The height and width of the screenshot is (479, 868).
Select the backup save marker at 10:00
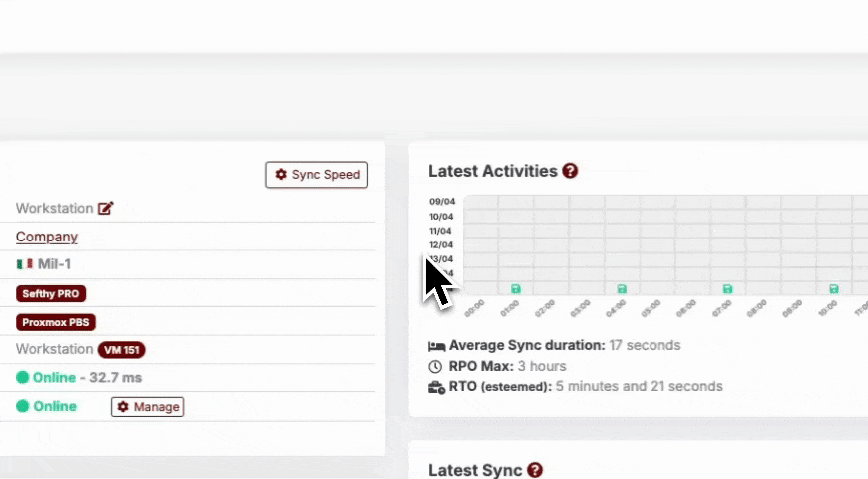(x=834, y=289)
